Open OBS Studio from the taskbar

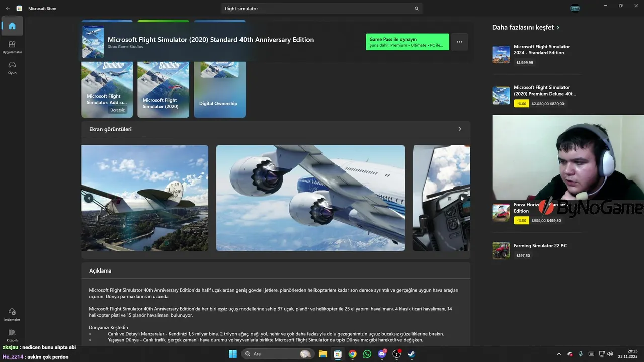coord(397,354)
